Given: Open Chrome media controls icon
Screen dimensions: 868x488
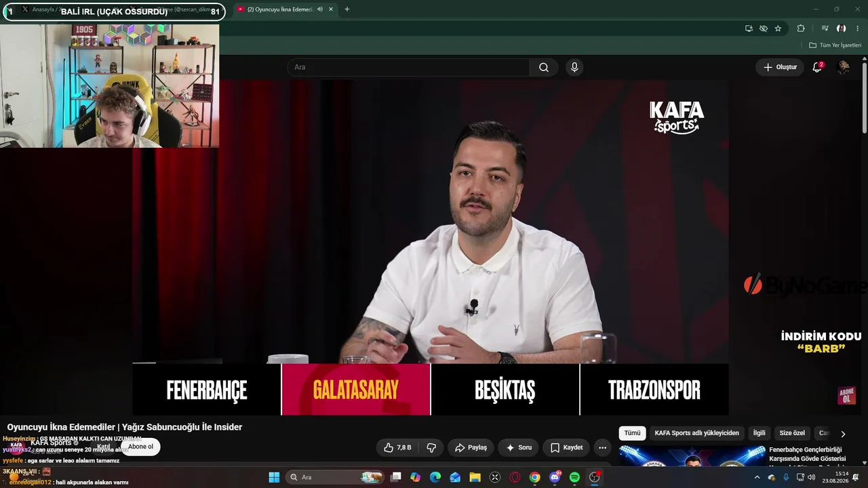Looking at the screenshot, I should [825, 28].
